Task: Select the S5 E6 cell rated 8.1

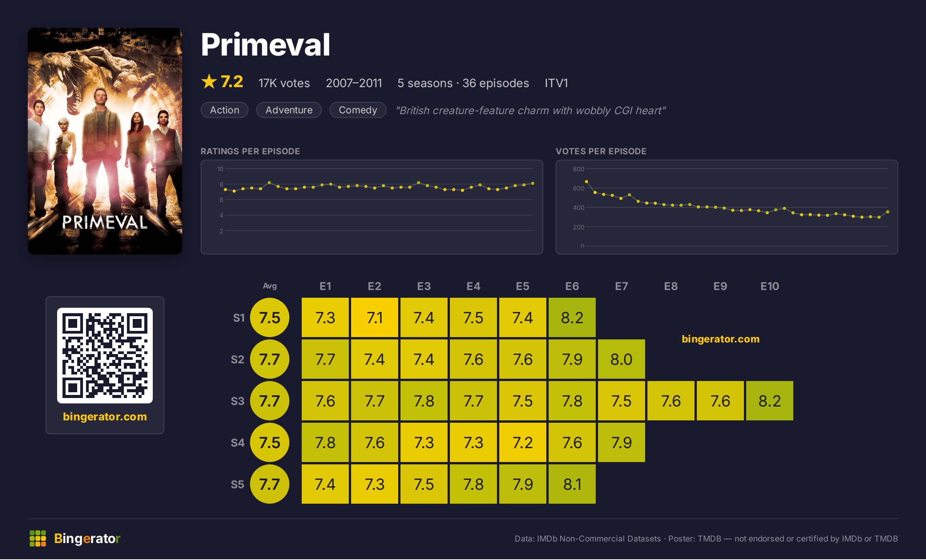Action: [572, 484]
